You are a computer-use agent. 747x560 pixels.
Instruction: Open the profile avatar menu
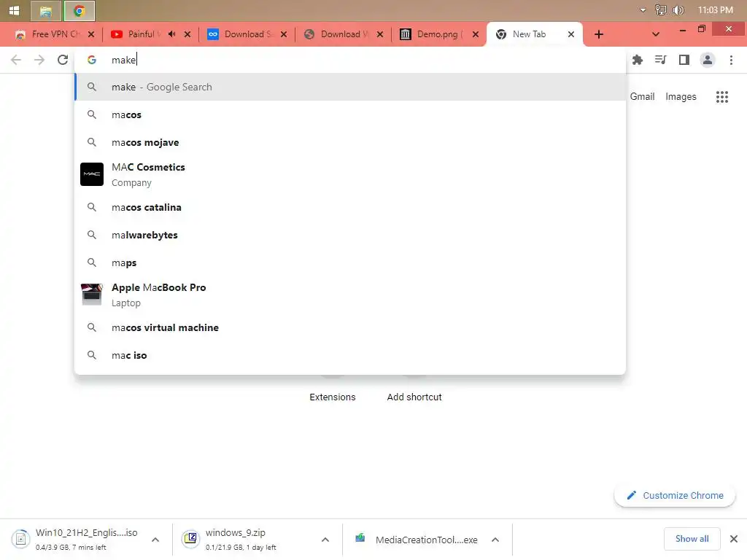[708, 60]
